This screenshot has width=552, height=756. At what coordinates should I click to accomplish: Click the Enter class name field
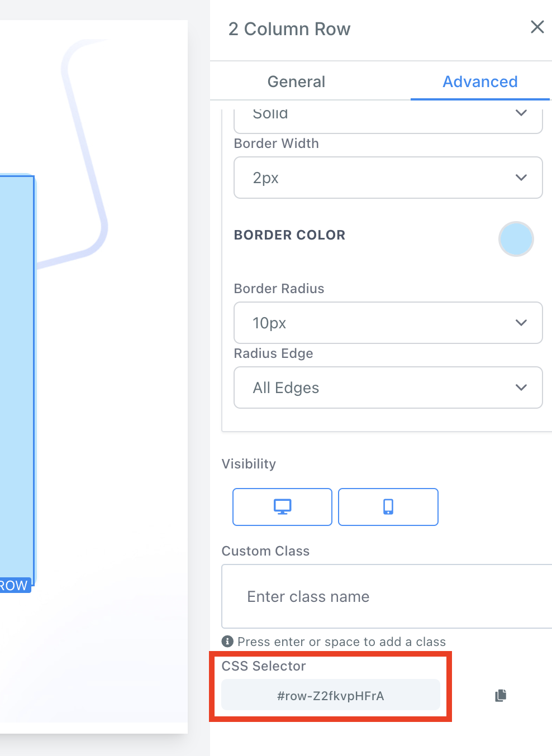point(387,596)
